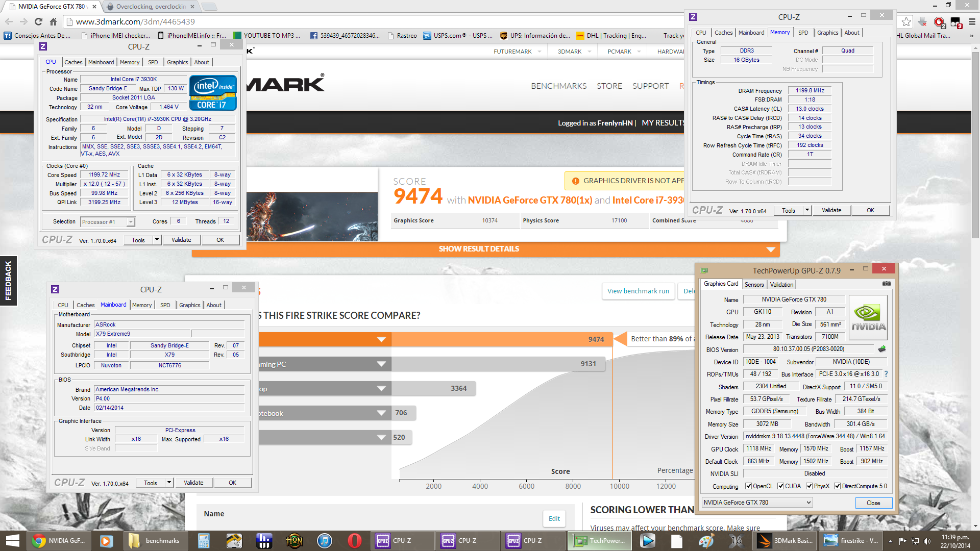Toggle the CUDA checkbox in GPU-Z

tap(780, 486)
